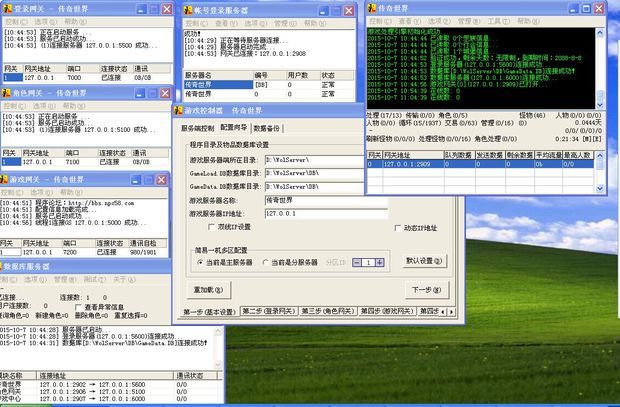The image size is (620, 407).
Task: Select gateway row 127.0.0.1:2909 in main window
Action: (480, 164)
